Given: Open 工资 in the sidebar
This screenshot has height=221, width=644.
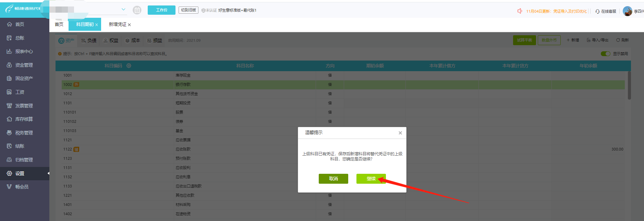Looking at the screenshot, I should pos(20,92).
